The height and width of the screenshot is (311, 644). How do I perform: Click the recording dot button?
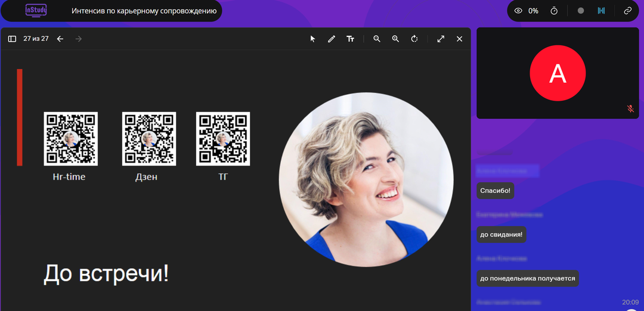[x=581, y=11]
